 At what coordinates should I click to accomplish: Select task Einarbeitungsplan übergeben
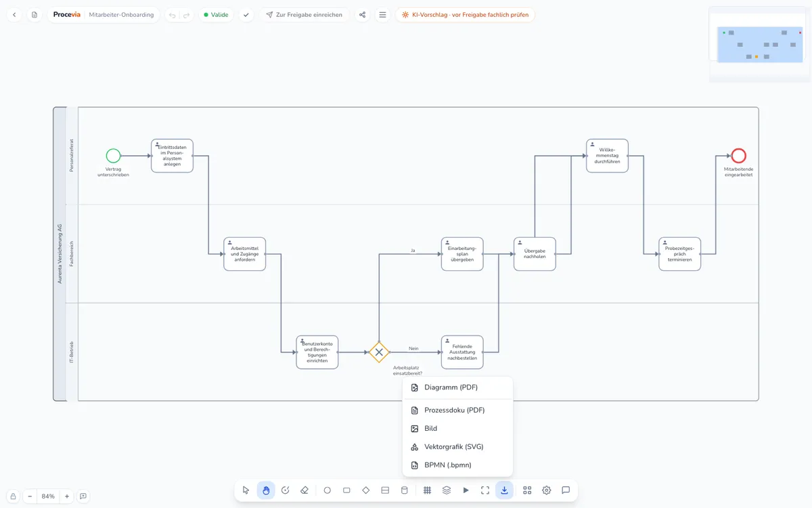tap(462, 254)
